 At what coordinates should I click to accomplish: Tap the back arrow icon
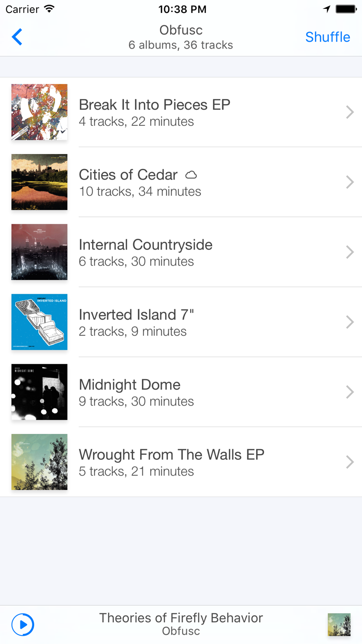[17, 37]
